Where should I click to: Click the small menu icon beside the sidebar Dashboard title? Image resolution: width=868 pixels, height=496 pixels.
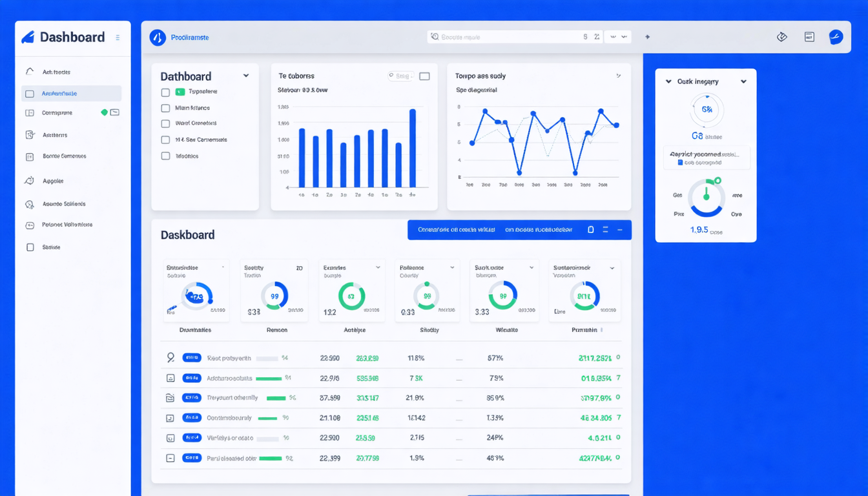click(118, 37)
